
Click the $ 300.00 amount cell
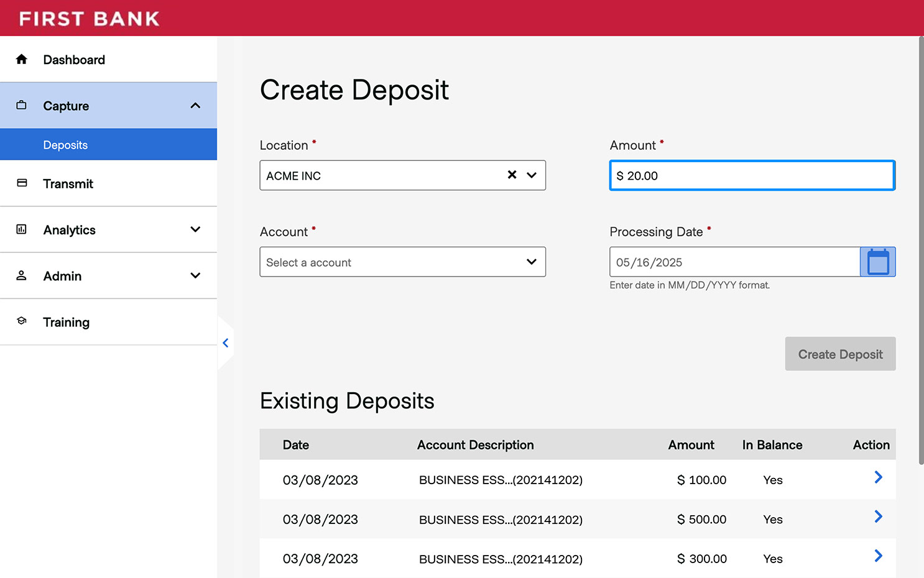[x=701, y=559]
